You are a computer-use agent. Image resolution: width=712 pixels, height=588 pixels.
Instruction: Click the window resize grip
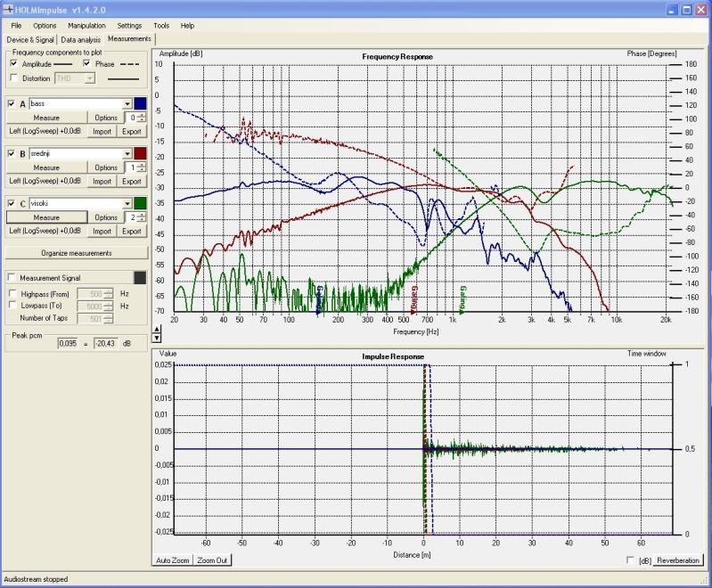tap(705, 581)
